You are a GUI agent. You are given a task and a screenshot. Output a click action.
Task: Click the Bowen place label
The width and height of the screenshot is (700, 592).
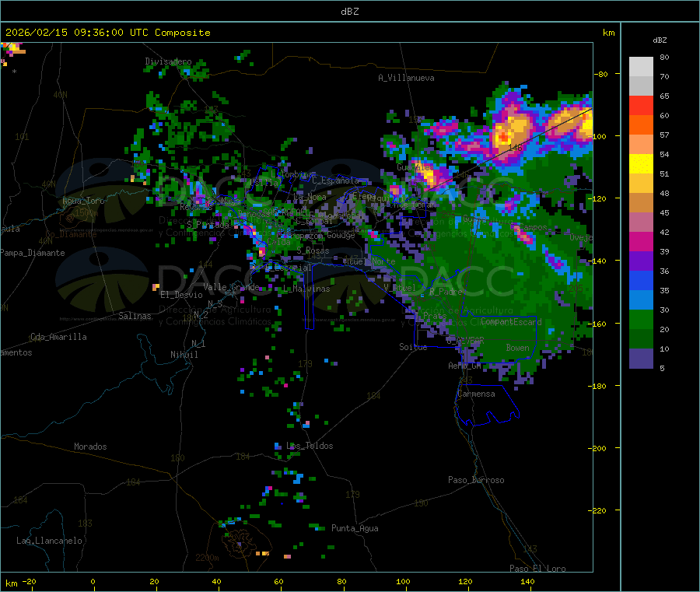click(x=517, y=348)
